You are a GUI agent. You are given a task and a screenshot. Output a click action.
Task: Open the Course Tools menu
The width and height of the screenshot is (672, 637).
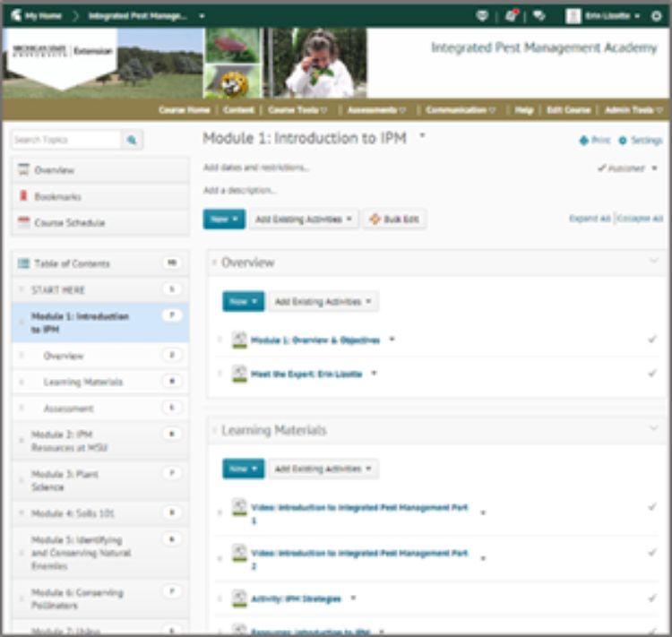298,110
